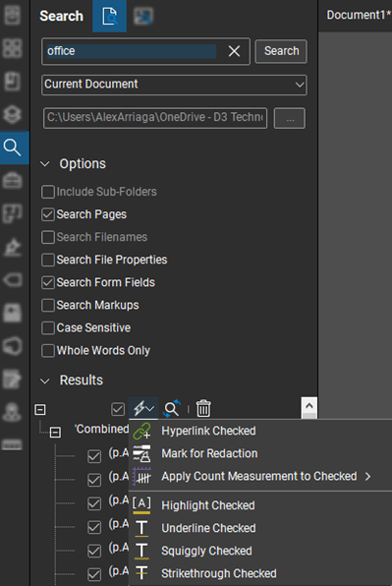
Task: Enable Whole Words Only
Action: 48,351
